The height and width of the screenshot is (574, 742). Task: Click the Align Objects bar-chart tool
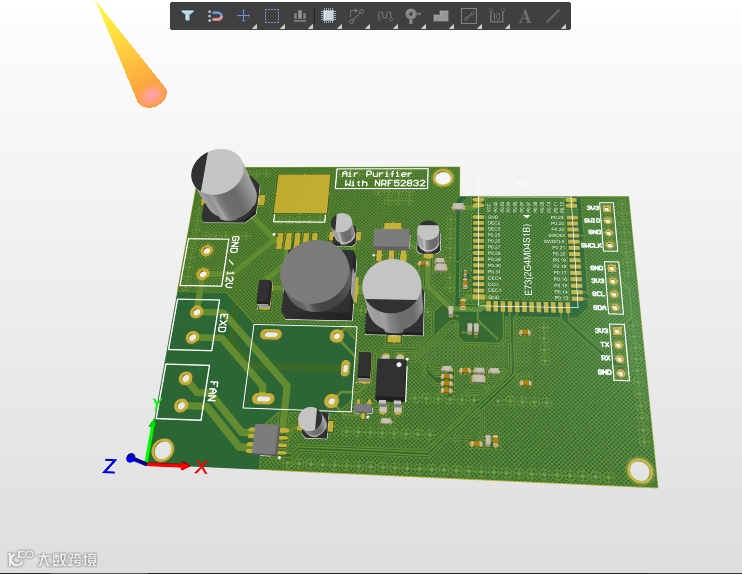click(x=300, y=16)
